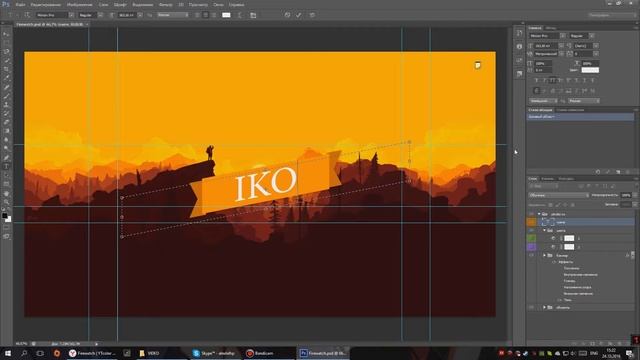Select the Gradient tool
Screen dimensions: 640x360
tap(6, 131)
